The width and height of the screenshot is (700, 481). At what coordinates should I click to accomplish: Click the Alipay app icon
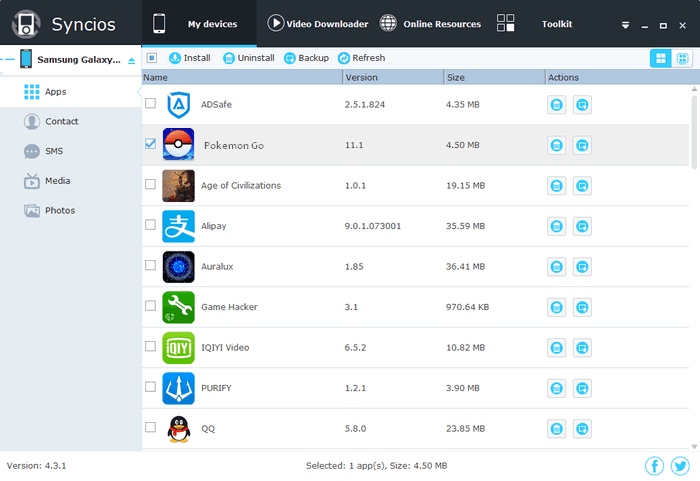pyautogui.click(x=179, y=226)
